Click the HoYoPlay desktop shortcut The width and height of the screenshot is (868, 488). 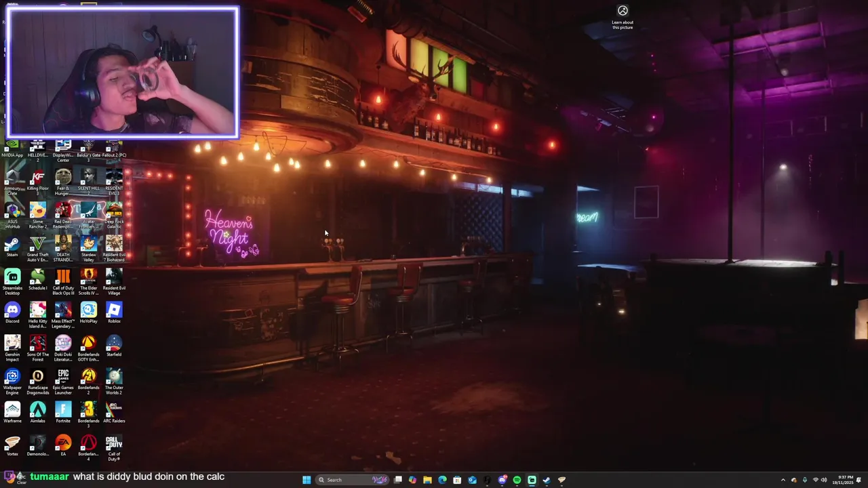tap(88, 313)
